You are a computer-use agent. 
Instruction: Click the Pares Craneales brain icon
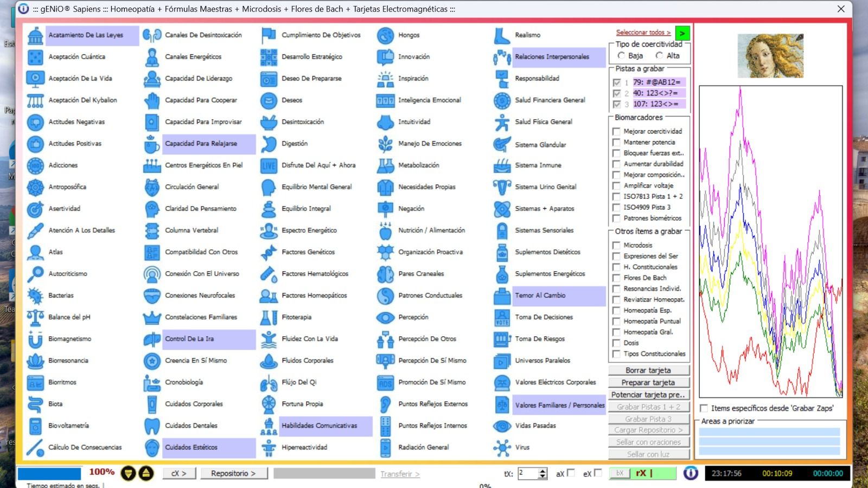(x=385, y=274)
